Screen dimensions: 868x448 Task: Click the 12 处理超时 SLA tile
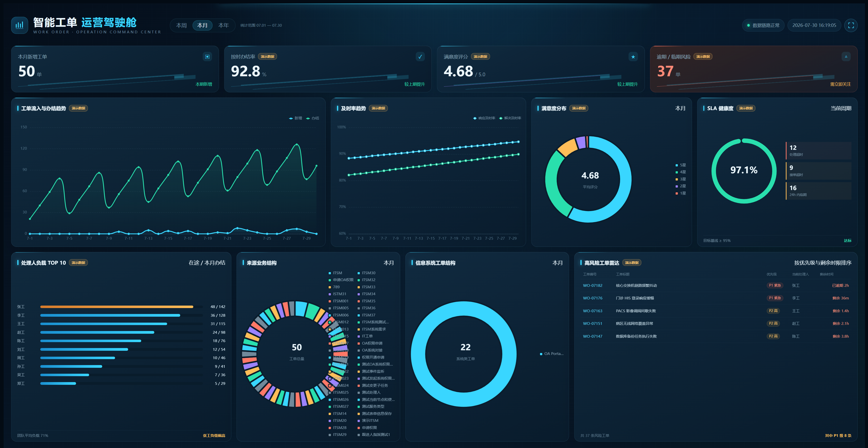point(818,151)
